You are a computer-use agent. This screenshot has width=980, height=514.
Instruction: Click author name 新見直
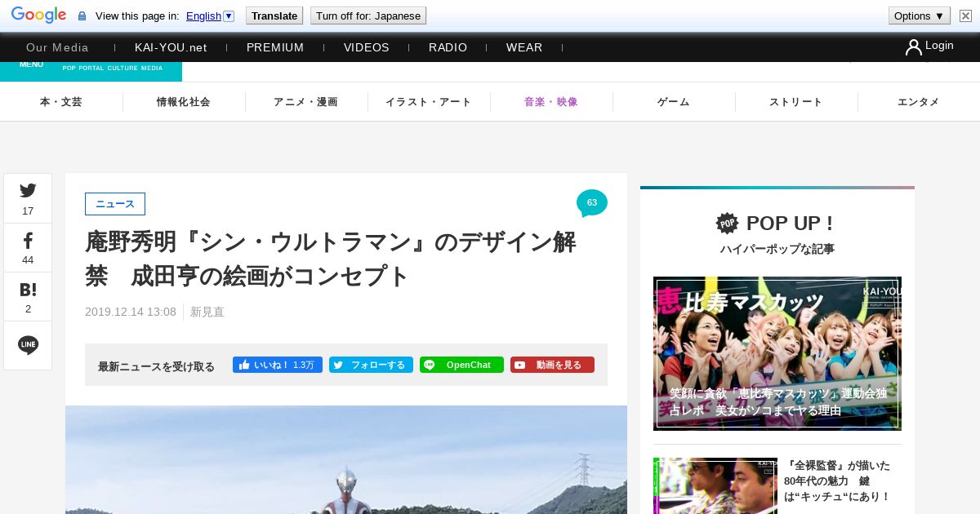[207, 312]
